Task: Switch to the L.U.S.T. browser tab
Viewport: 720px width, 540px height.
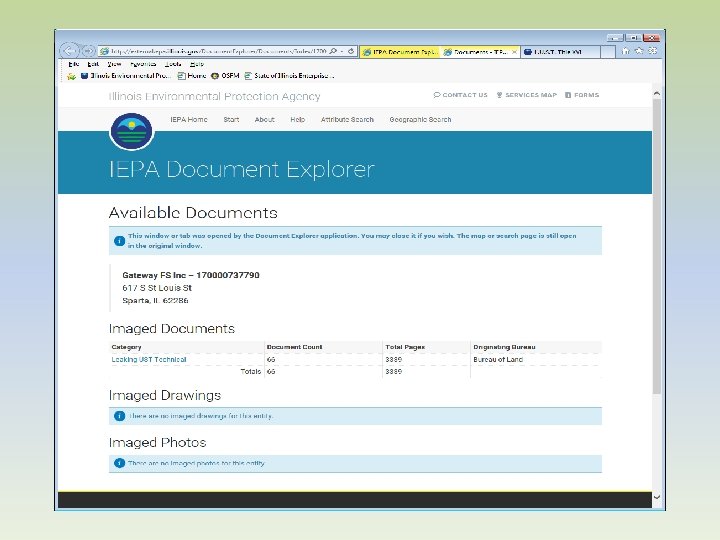Action: (559, 52)
